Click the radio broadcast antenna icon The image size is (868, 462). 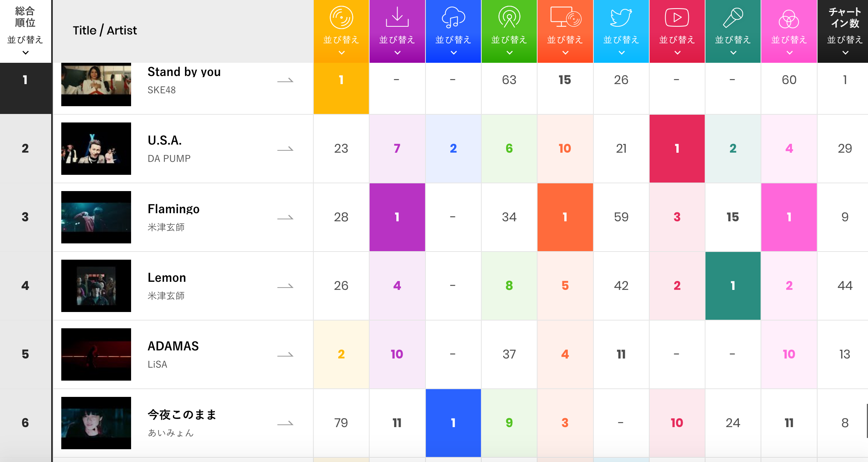[x=509, y=18]
